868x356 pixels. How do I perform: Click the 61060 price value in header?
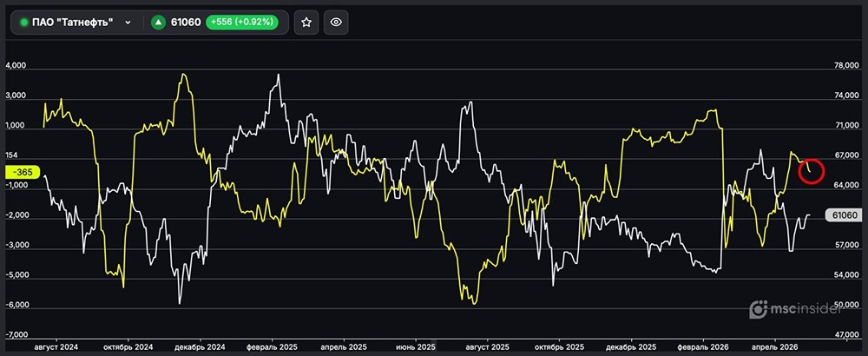184,23
